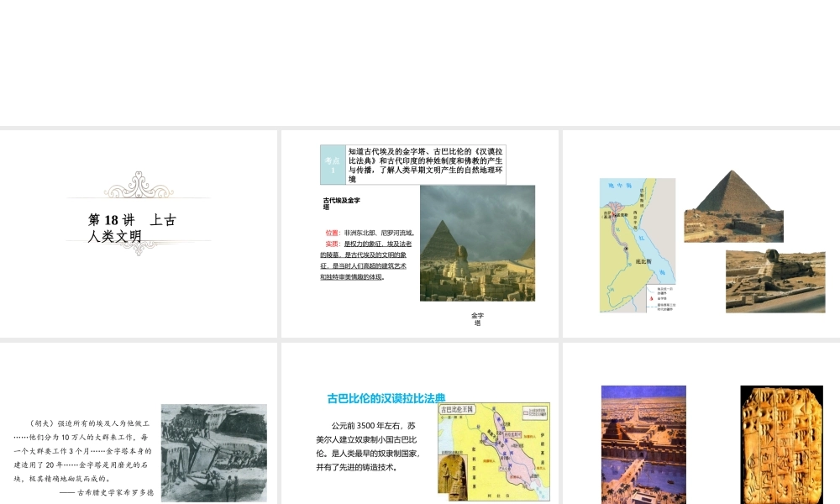
Task: Select the slide with Babylon painting and cuneiform tablet
Action: pyautogui.click(x=701, y=423)
